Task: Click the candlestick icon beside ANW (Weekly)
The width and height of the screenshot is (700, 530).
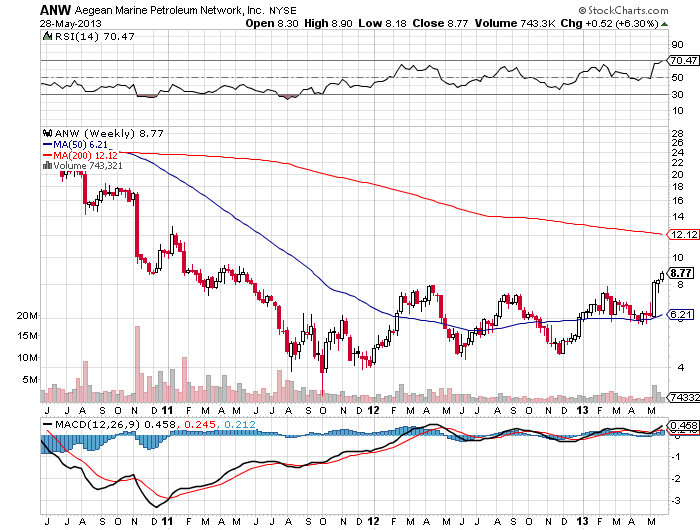Action: (x=47, y=133)
